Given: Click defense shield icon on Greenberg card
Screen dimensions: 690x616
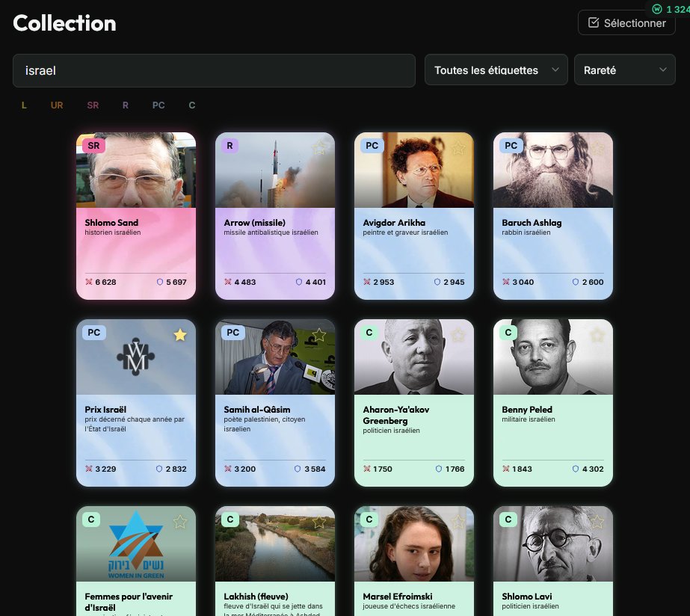Looking at the screenshot, I should click(x=439, y=469).
